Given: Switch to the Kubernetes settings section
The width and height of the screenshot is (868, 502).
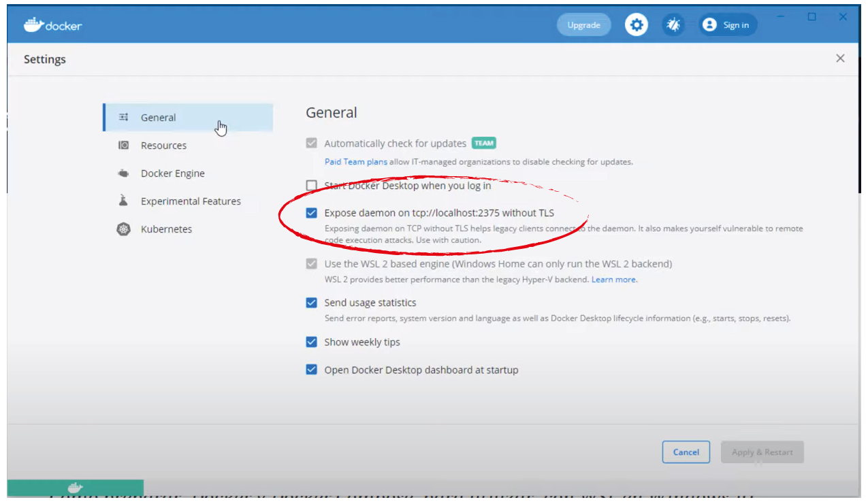Looking at the screenshot, I should point(166,229).
